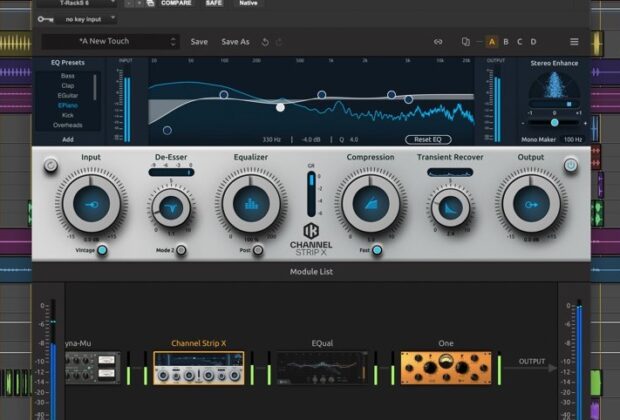Click the Transient Recover waveform display
The width and height of the screenshot is (620, 420).
pos(450,172)
